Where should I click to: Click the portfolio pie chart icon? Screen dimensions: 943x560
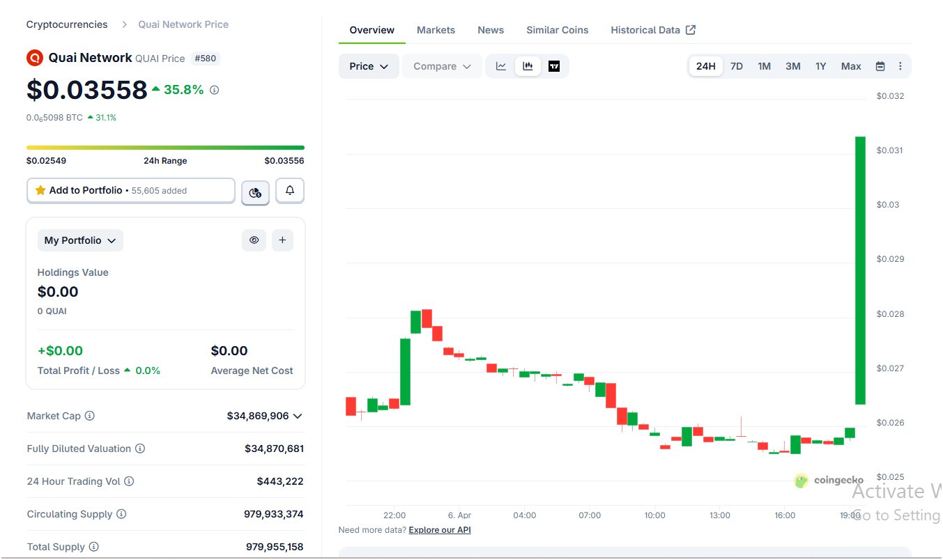tap(255, 192)
